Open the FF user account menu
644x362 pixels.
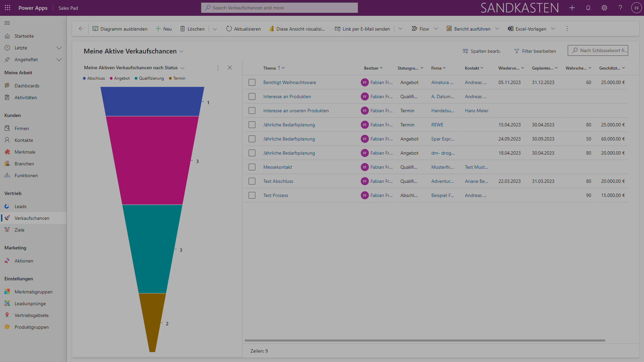636,8
